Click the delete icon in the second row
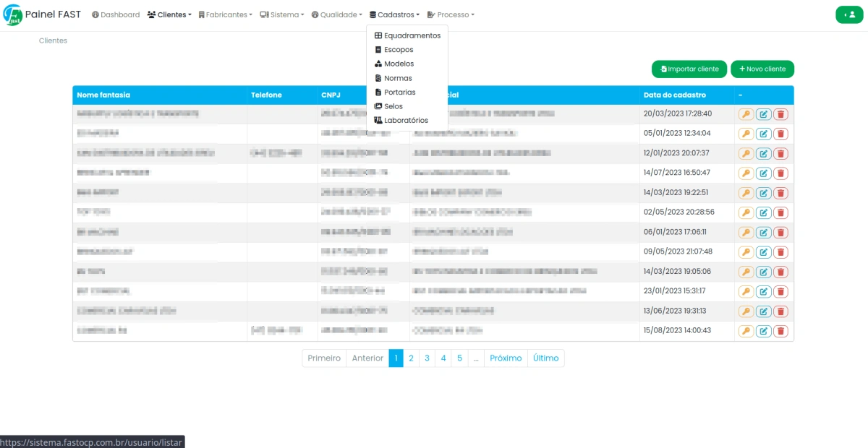Viewport: 868px width, 448px height. (x=781, y=133)
